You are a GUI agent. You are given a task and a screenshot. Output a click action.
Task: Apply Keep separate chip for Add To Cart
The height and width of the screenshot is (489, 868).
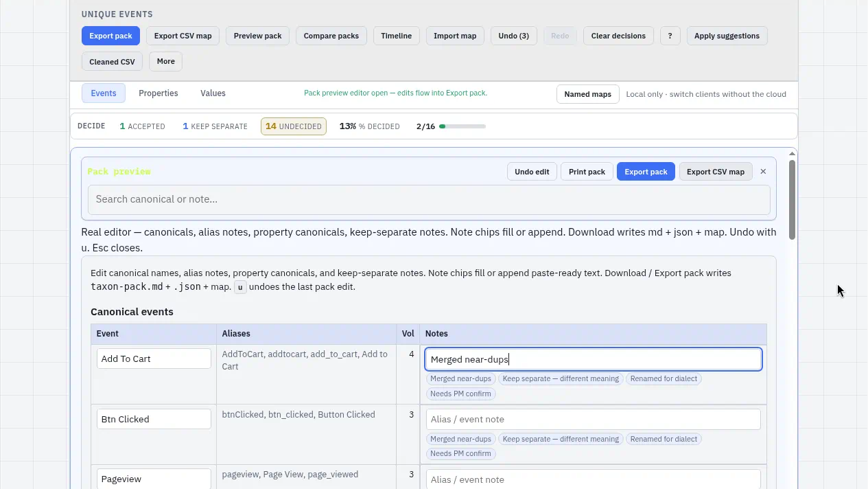click(561, 378)
